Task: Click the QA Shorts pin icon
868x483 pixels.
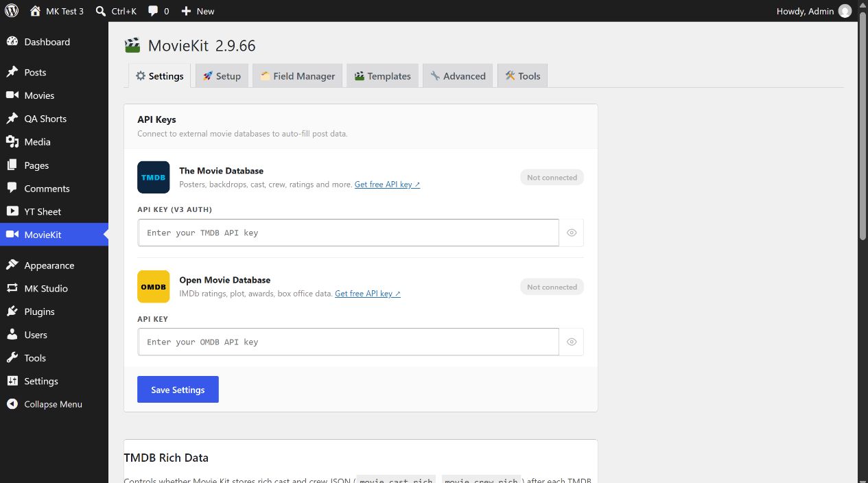Action: [x=12, y=119]
